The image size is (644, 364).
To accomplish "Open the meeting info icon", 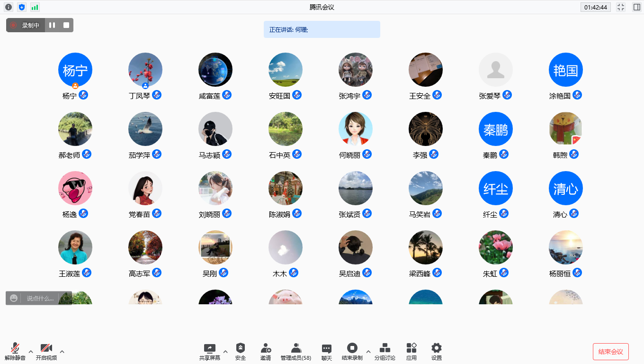I will (x=9, y=7).
